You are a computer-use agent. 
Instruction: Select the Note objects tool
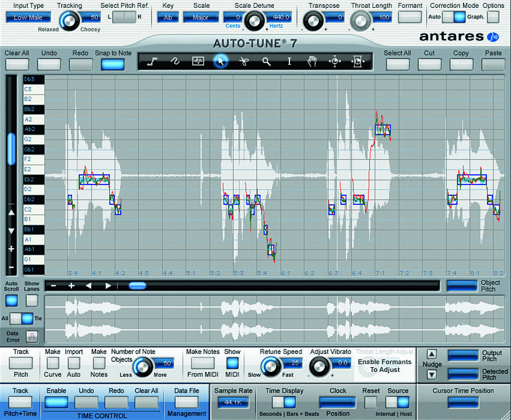click(198, 61)
